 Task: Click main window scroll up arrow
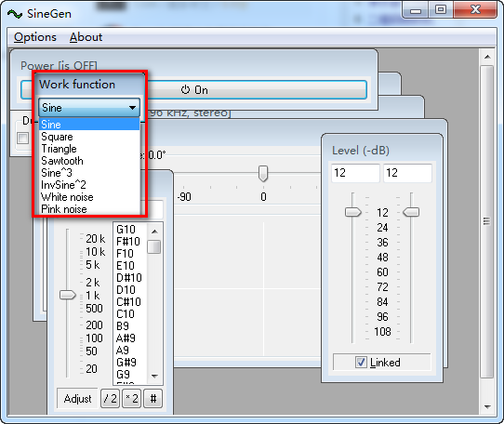(487, 57)
